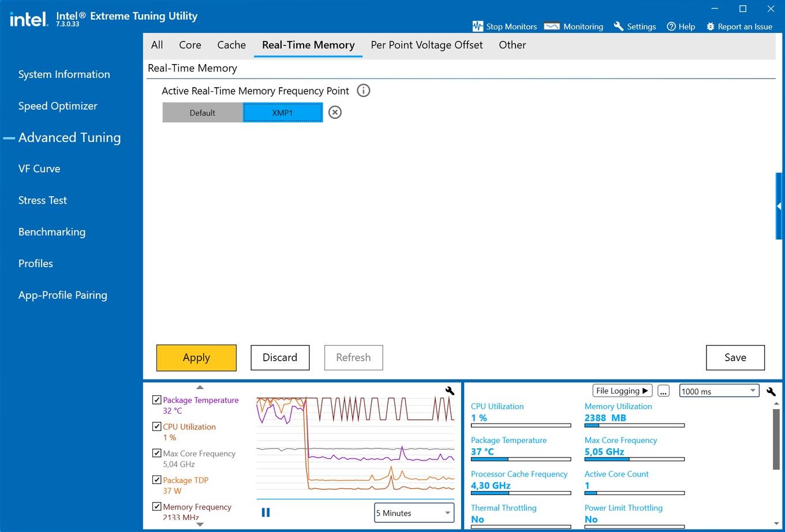
Task: Open System Information in sidebar
Action: point(64,74)
